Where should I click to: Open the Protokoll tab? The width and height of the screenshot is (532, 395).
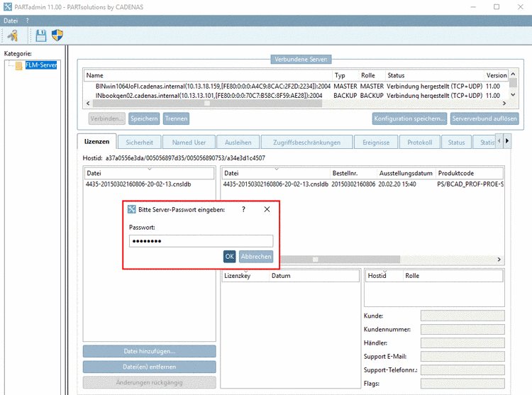click(420, 143)
